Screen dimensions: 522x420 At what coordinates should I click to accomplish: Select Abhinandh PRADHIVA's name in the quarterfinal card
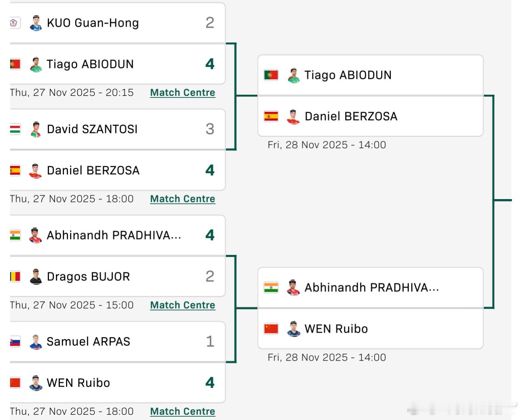click(371, 288)
